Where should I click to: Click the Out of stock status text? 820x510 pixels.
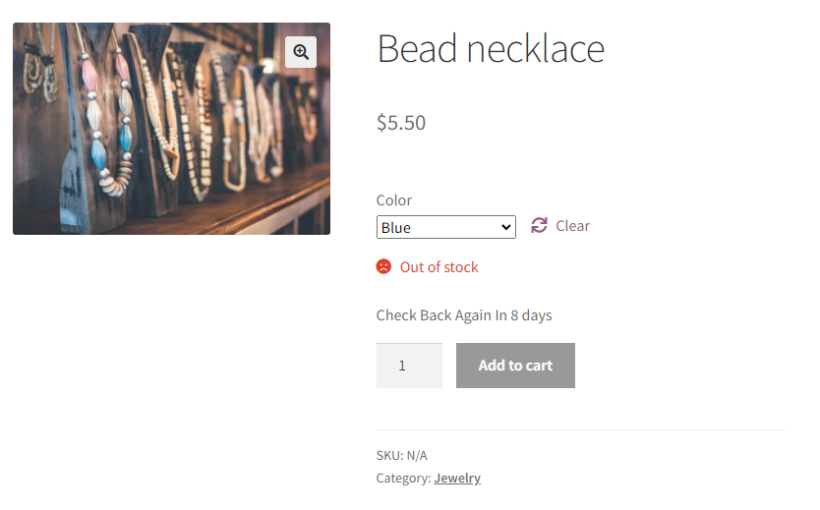439,267
